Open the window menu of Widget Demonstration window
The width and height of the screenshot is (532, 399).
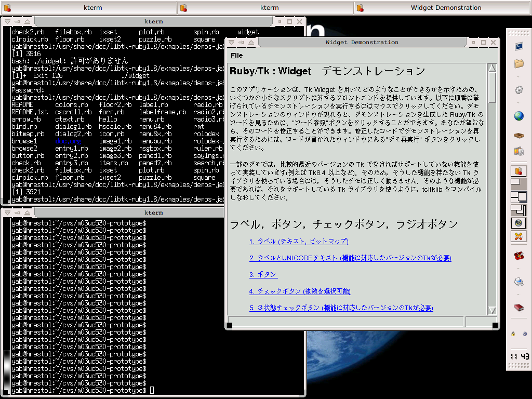click(x=231, y=43)
